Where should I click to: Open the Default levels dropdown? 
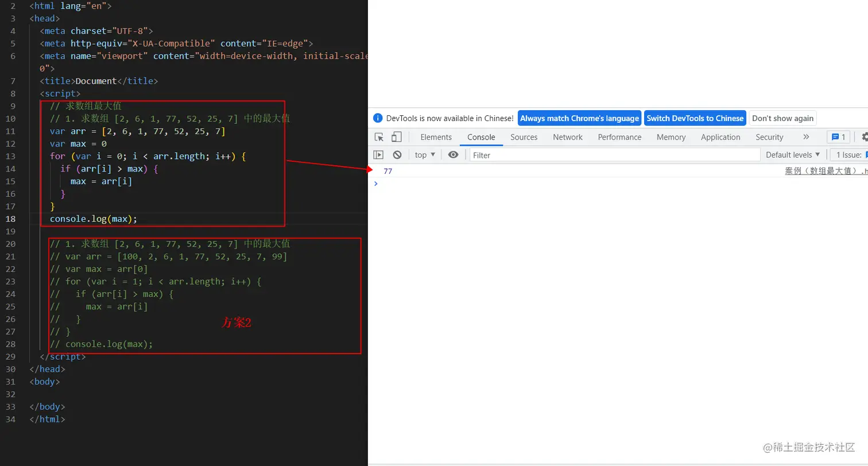[x=793, y=155]
